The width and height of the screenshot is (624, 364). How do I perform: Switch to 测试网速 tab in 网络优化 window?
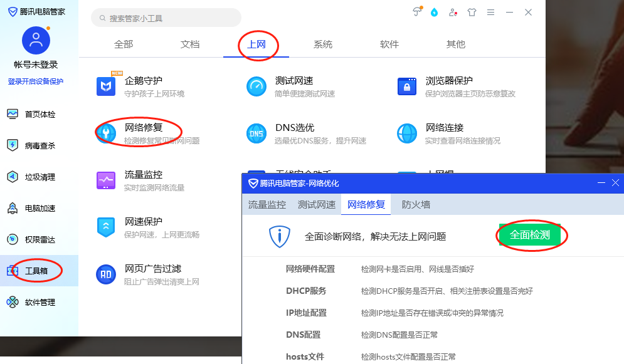[317, 205]
